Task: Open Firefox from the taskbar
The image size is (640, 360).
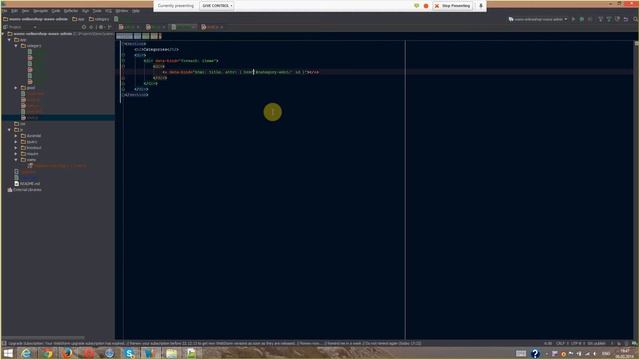Action: 68,353
